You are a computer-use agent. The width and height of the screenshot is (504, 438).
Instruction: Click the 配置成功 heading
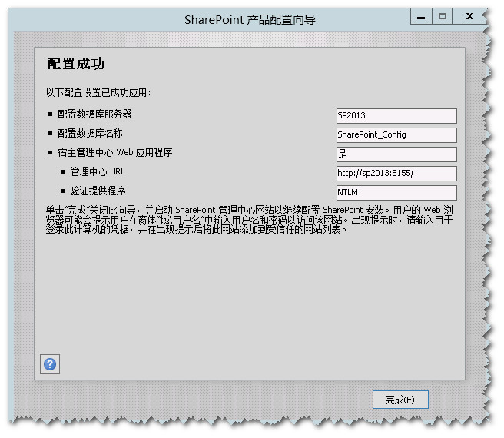click(x=76, y=65)
